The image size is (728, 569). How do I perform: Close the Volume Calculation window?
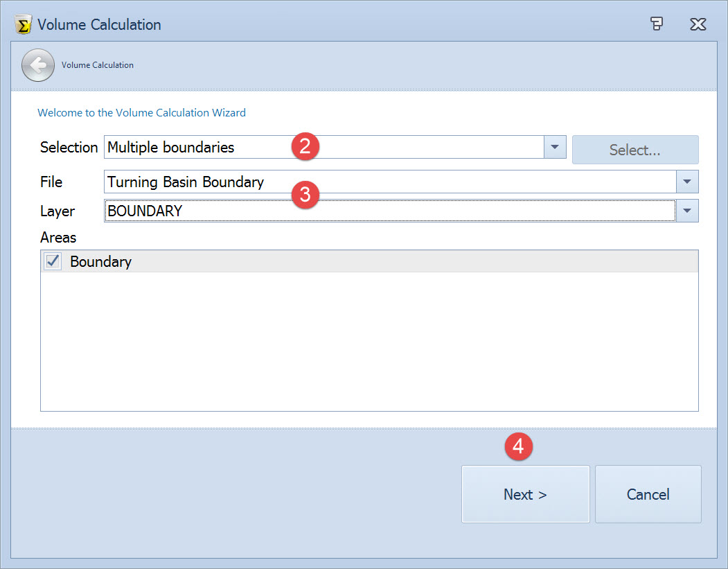[x=698, y=24]
